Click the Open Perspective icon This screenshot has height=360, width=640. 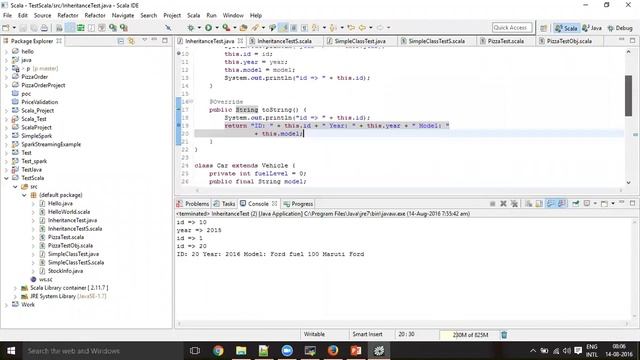tap(543, 28)
